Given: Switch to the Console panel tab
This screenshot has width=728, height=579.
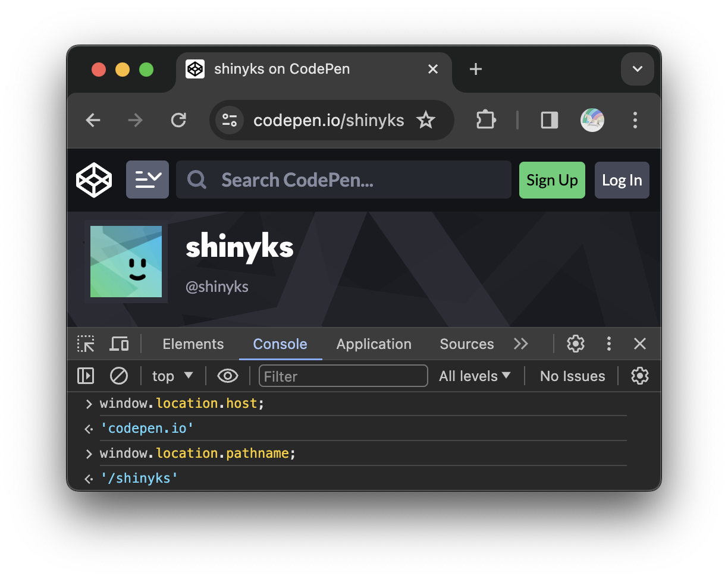Looking at the screenshot, I should [280, 344].
